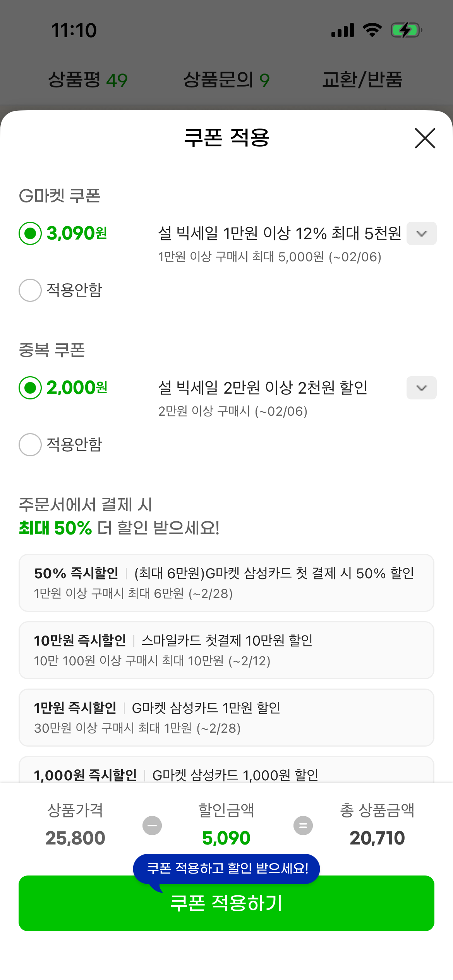Open the 스마일카드 10만원 즉시할인 offer
The image size is (453, 980).
pyautogui.click(x=226, y=650)
